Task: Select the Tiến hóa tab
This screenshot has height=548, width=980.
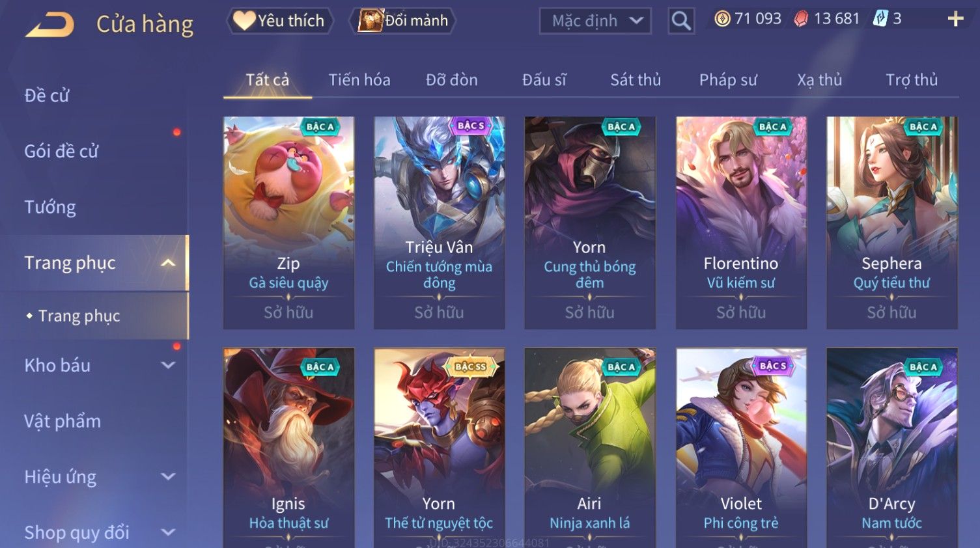Action: click(x=359, y=80)
